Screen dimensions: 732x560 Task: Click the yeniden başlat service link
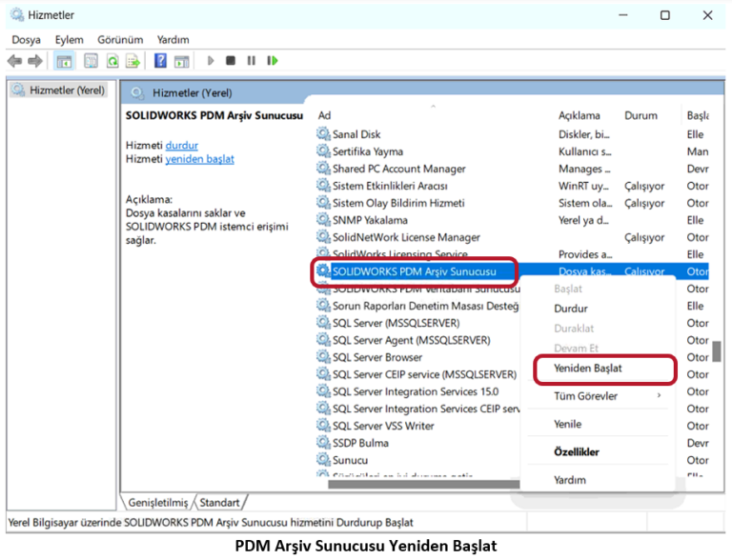200,159
